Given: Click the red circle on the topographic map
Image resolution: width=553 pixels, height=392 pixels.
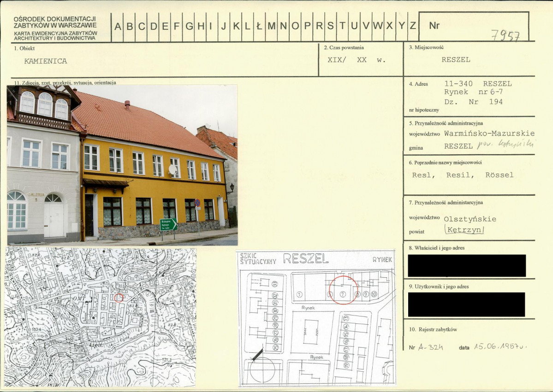Looking at the screenshot, I should point(119,298).
